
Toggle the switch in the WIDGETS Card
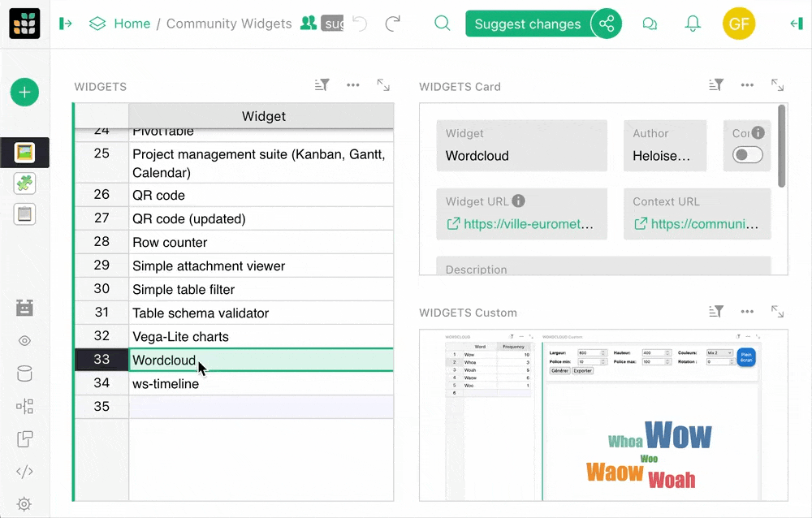(x=748, y=155)
